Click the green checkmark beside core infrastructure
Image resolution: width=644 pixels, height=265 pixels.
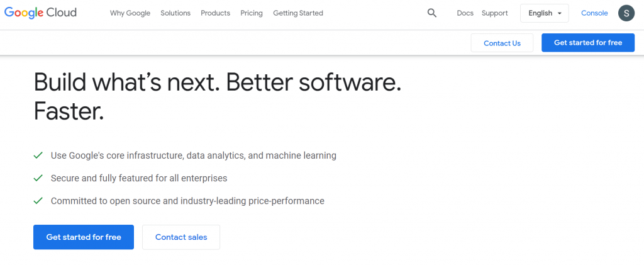coord(38,155)
